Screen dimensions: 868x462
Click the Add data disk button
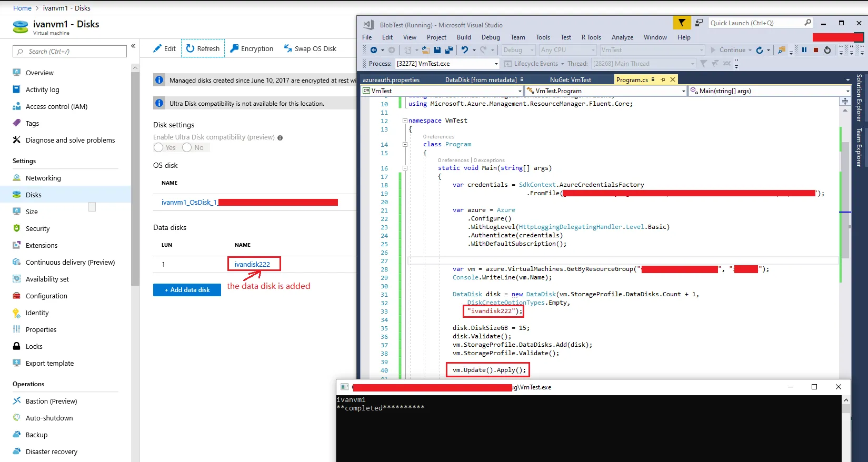(x=187, y=290)
